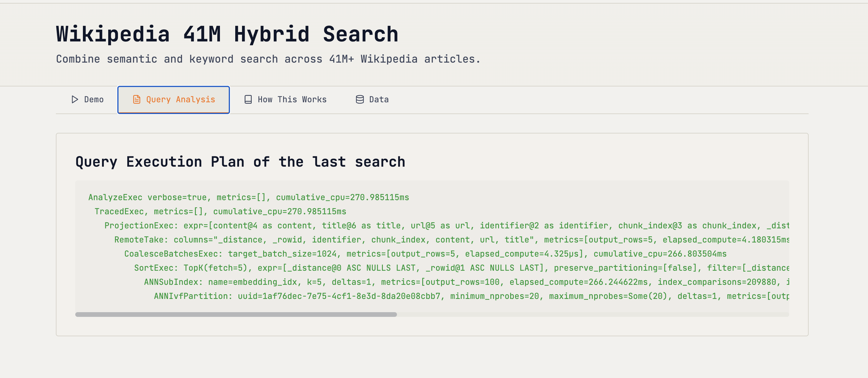Click the horizontal scrollbar below the plan
868x378 pixels.
[x=236, y=315]
